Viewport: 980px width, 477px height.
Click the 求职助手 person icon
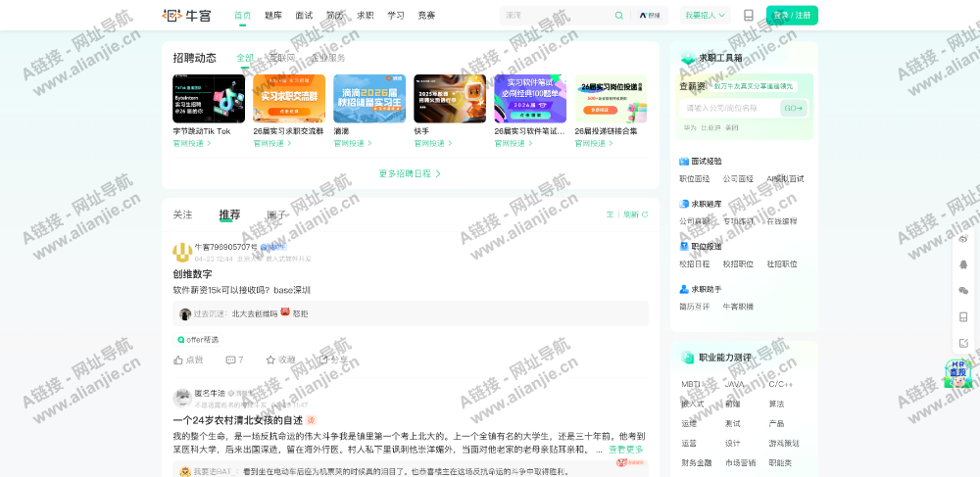(684, 289)
